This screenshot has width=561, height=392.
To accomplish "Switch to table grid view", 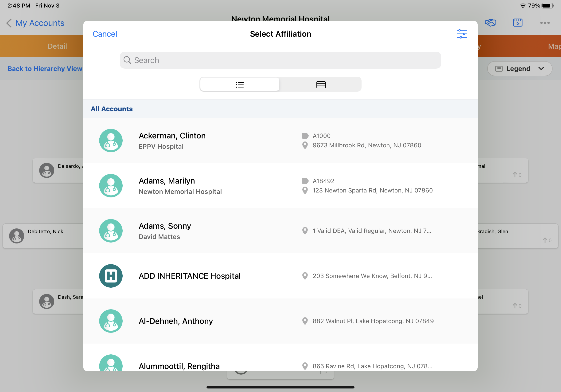I will [321, 85].
